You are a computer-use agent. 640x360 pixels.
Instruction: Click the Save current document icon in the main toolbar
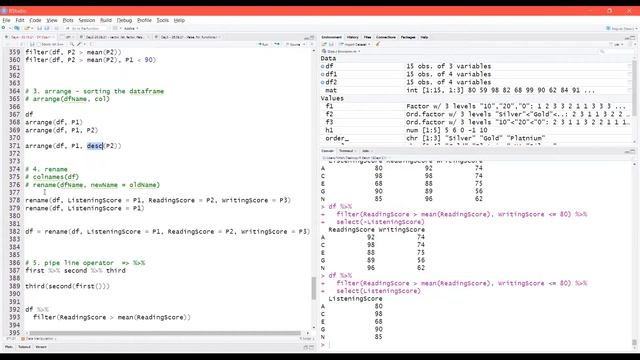[40, 28]
